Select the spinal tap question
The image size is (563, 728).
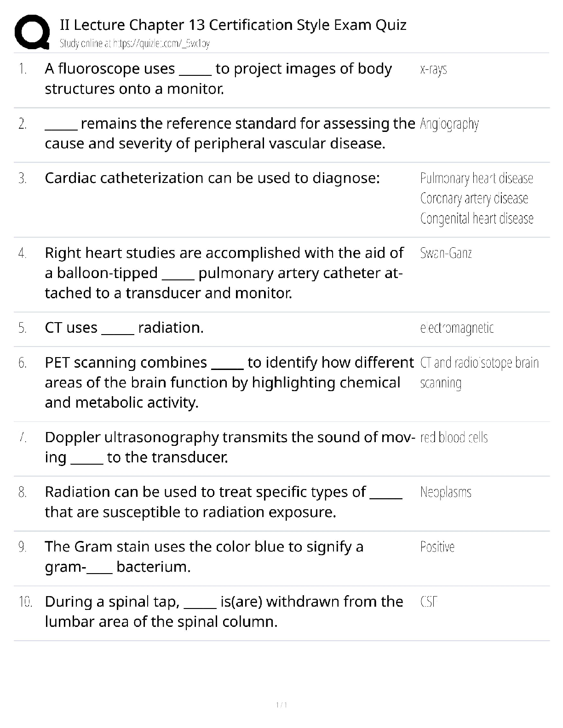click(x=224, y=612)
